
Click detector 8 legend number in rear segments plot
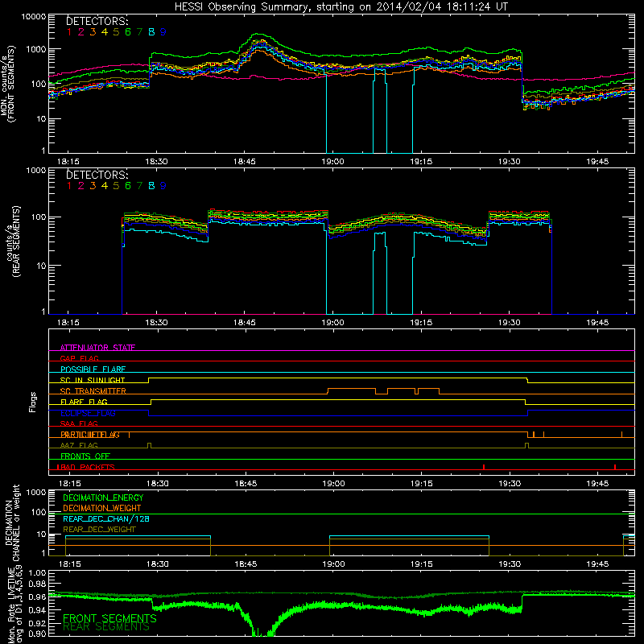click(151, 186)
